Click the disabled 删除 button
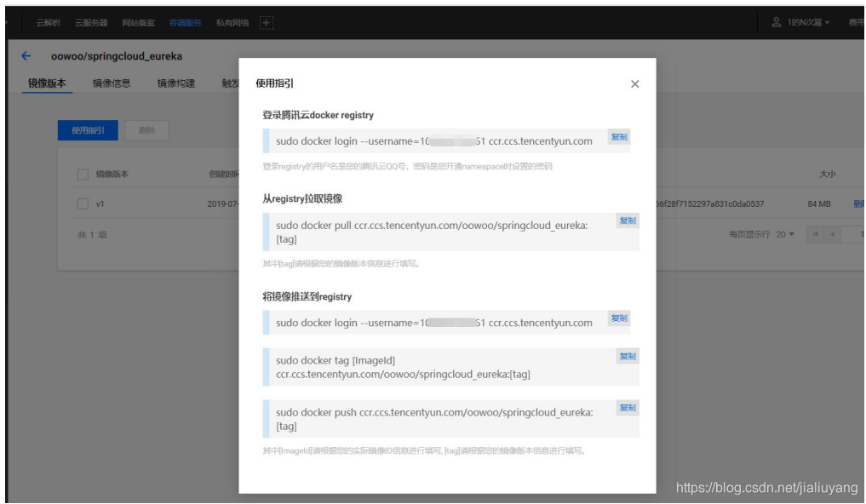 point(147,130)
